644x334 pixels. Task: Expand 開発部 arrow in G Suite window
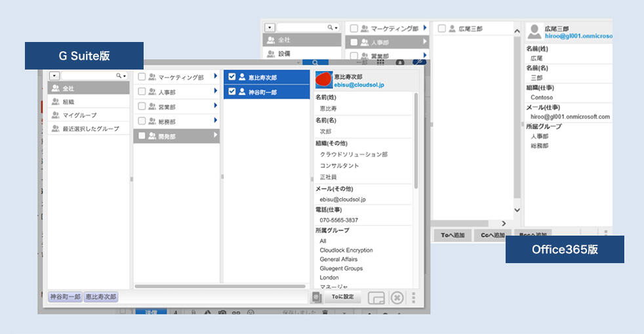point(215,135)
